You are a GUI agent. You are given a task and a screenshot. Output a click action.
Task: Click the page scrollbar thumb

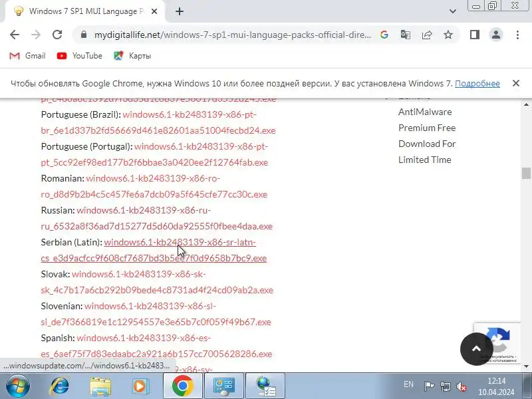pyautogui.click(x=526, y=173)
